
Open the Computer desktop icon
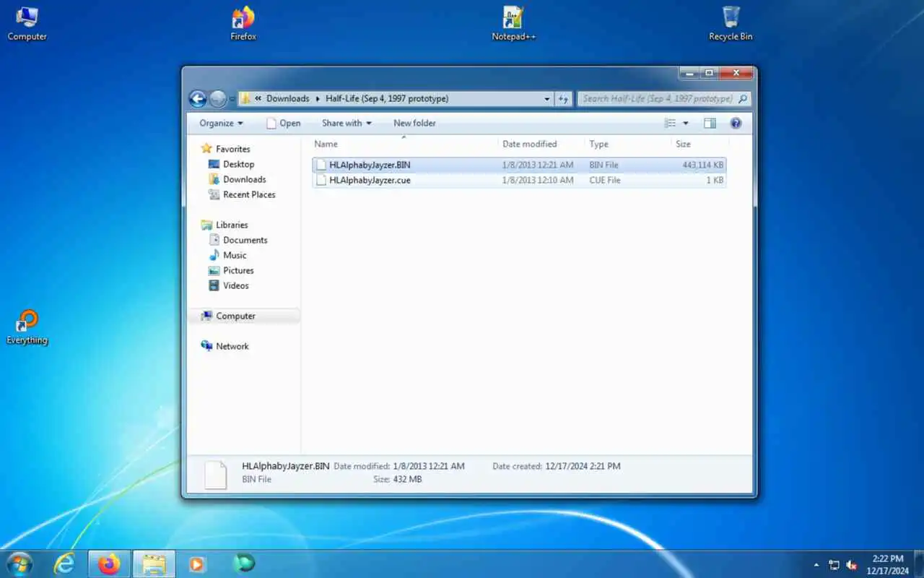(27, 23)
